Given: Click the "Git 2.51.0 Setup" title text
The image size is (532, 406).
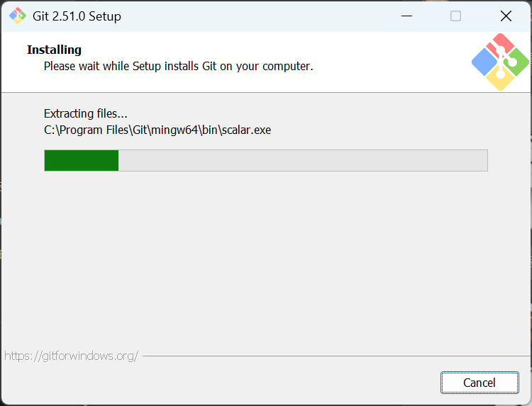Looking at the screenshot, I should tap(77, 16).
